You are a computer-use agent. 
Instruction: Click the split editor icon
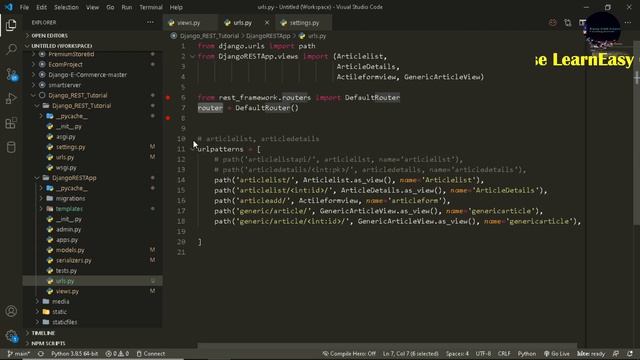coord(582,23)
